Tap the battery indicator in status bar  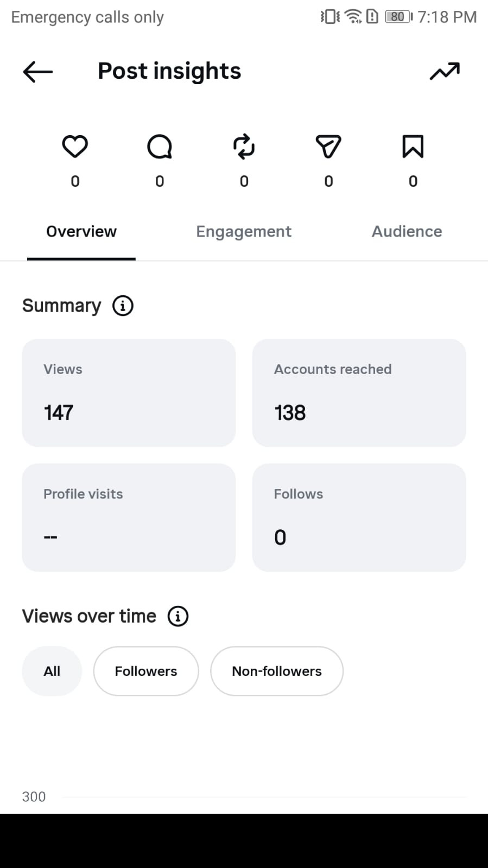[x=399, y=17]
